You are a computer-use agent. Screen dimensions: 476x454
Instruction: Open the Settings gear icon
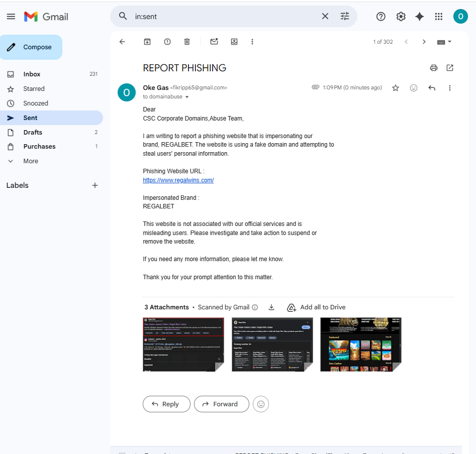click(x=401, y=17)
